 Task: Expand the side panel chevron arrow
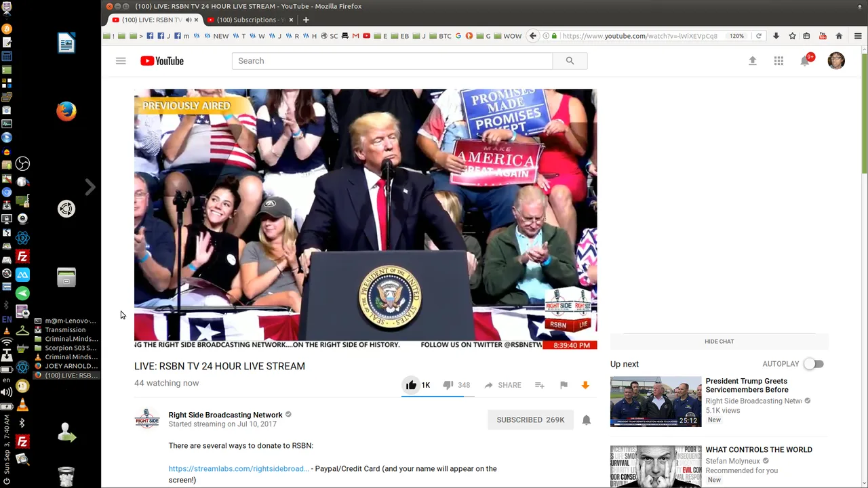click(x=90, y=187)
